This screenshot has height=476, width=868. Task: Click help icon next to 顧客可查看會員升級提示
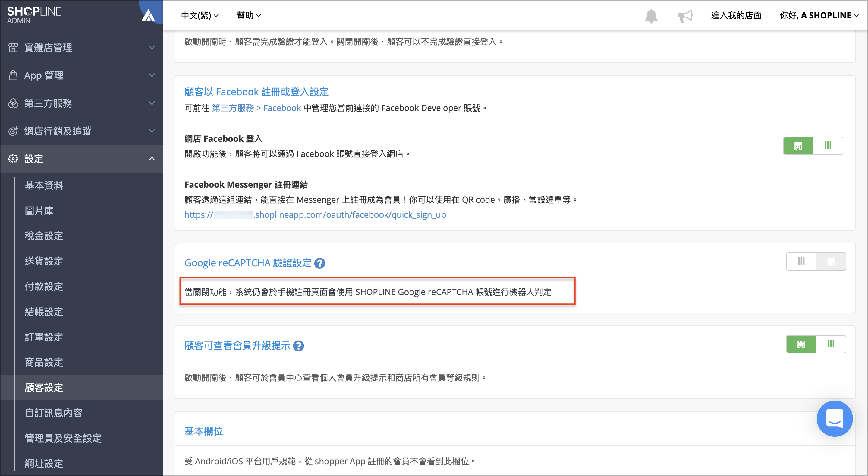click(298, 346)
